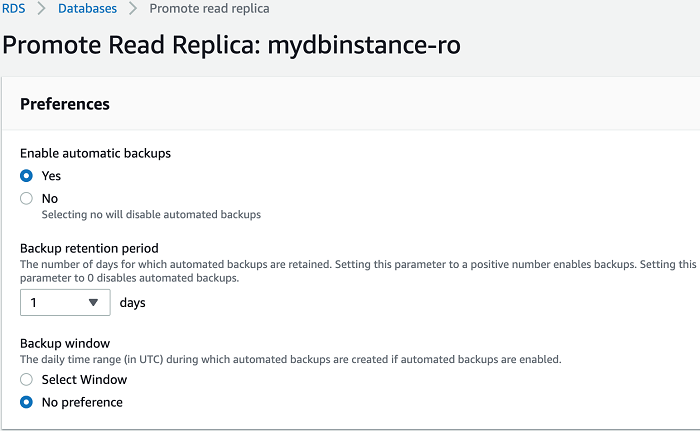
Task: Click the Preferences section header
Action: point(65,104)
